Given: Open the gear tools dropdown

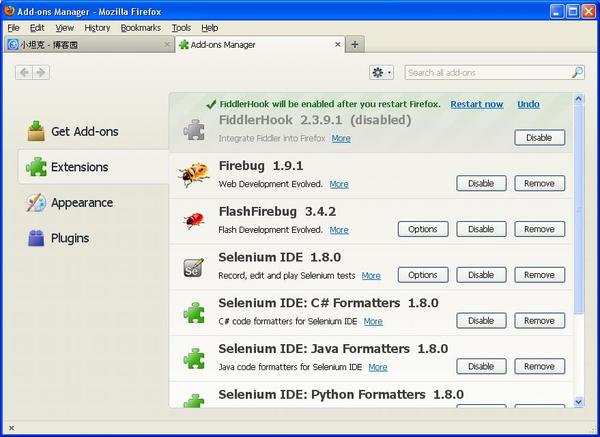Looking at the screenshot, I should (x=381, y=73).
